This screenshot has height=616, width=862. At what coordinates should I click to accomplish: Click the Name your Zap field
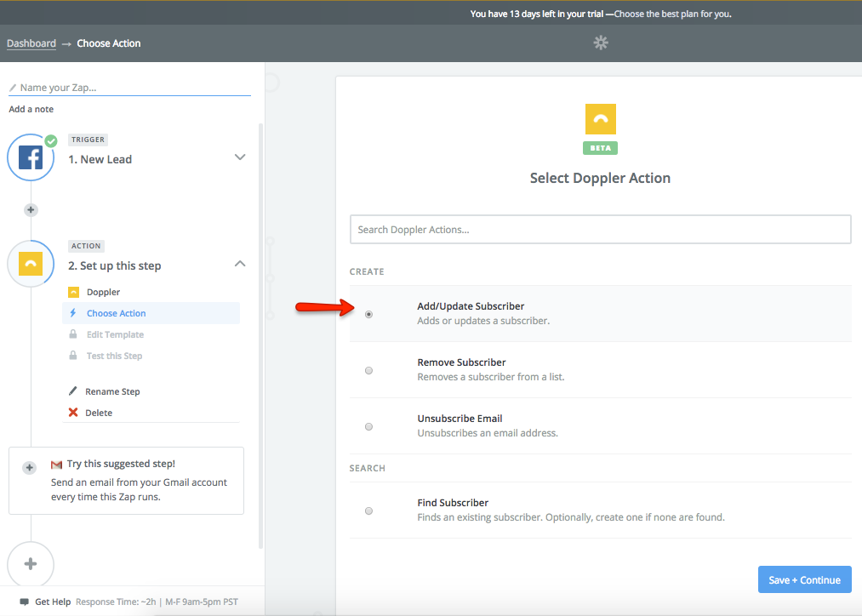click(x=129, y=88)
